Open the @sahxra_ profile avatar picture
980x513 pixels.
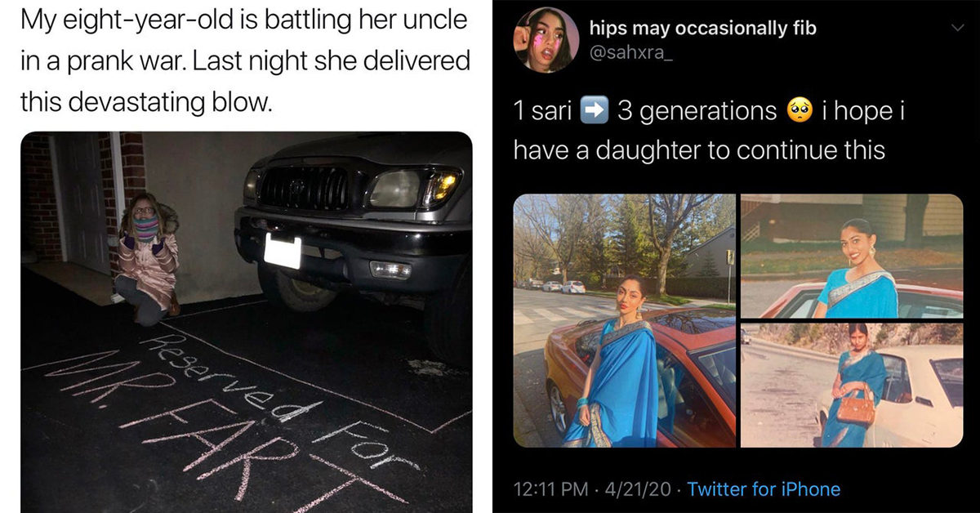point(542,38)
